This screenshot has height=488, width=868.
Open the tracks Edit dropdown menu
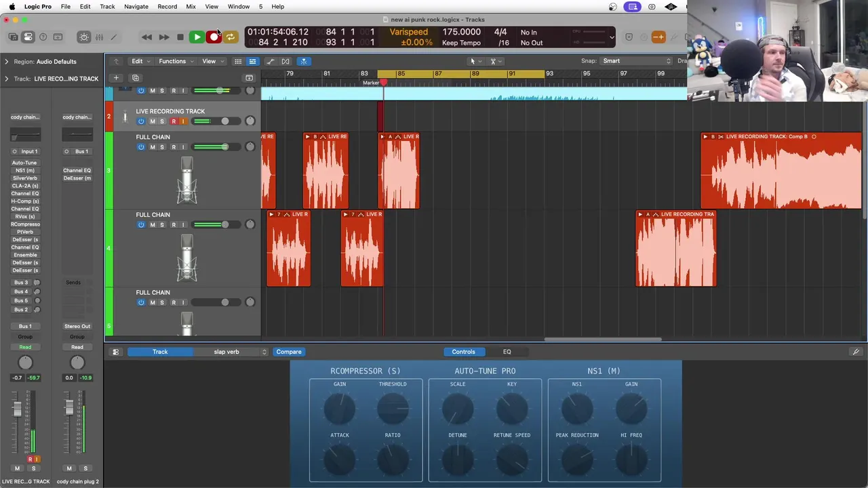point(140,61)
